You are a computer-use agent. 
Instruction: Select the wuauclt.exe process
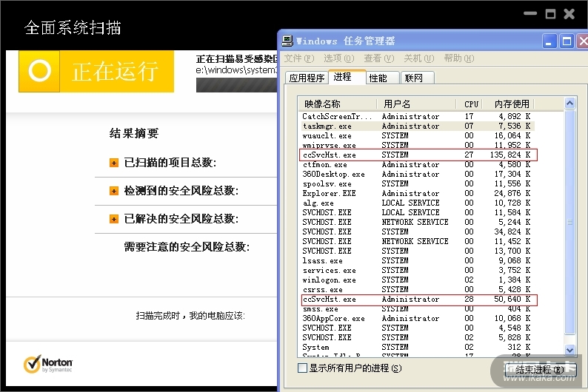417,135
